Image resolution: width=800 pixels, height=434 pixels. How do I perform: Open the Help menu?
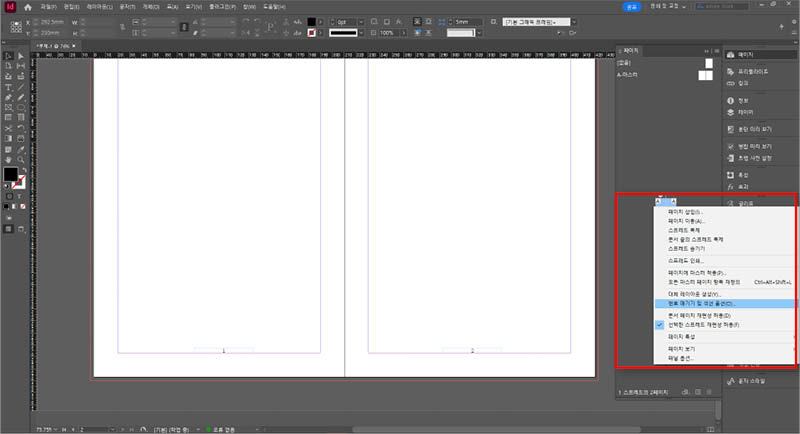point(274,7)
